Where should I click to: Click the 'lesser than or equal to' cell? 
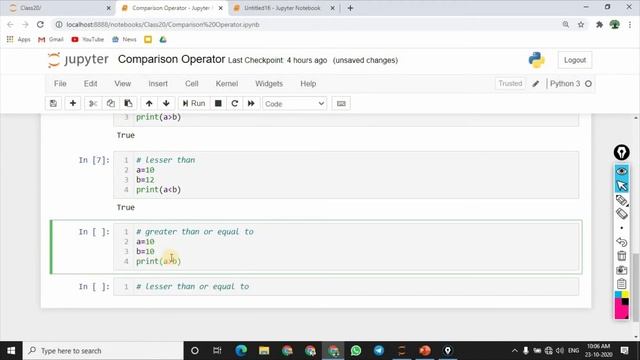point(346,287)
